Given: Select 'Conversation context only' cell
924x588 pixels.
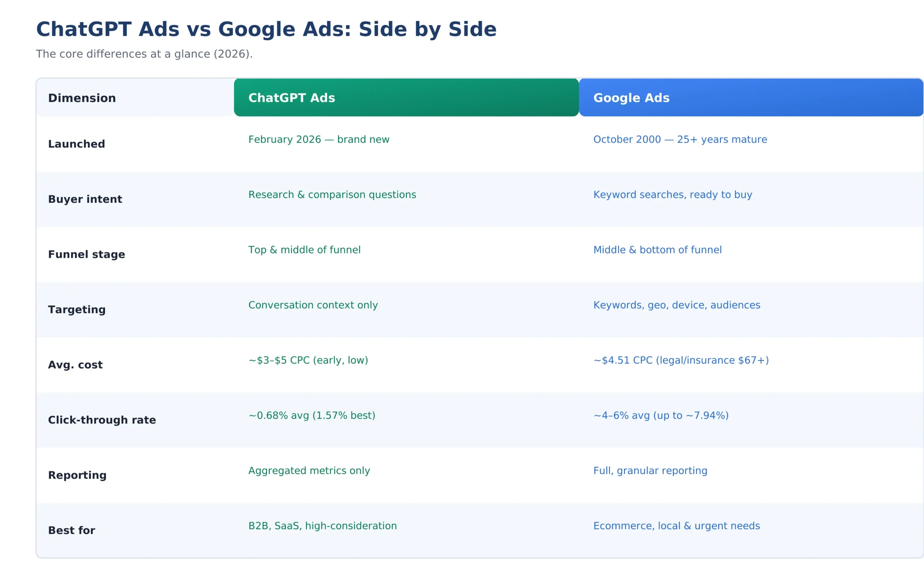Looking at the screenshot, I should pyautogui.click(x=313, y=305).
